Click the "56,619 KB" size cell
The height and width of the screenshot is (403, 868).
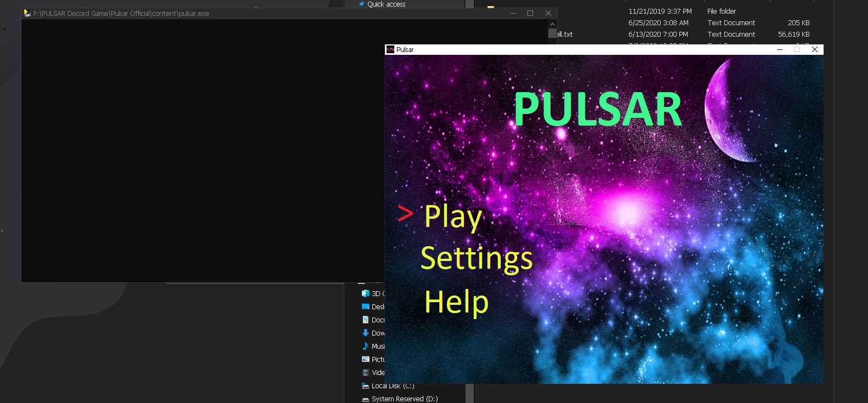794,34
